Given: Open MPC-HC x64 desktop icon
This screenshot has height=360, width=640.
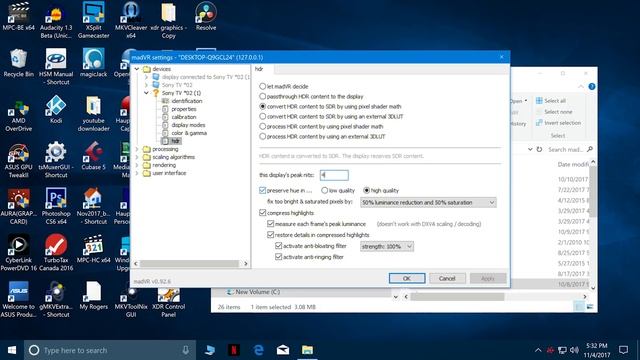Looking at the screenshot, I should (x=93, y=249).
